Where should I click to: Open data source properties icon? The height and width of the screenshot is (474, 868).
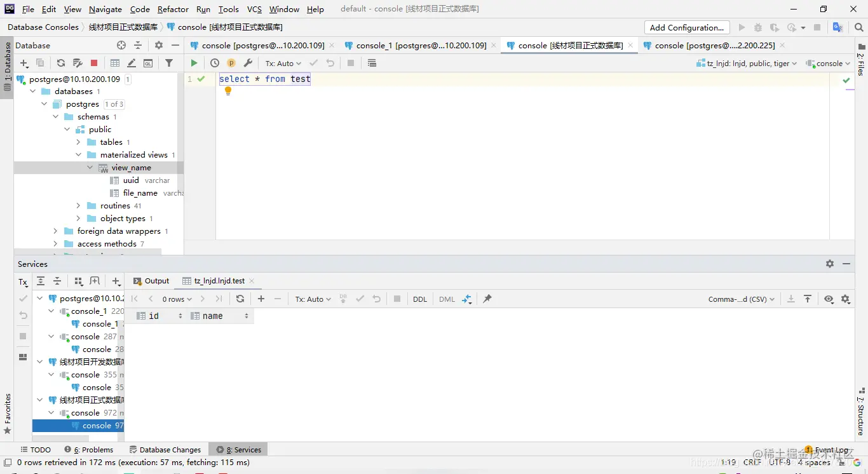pyautogui.click(x=78, y=63)
